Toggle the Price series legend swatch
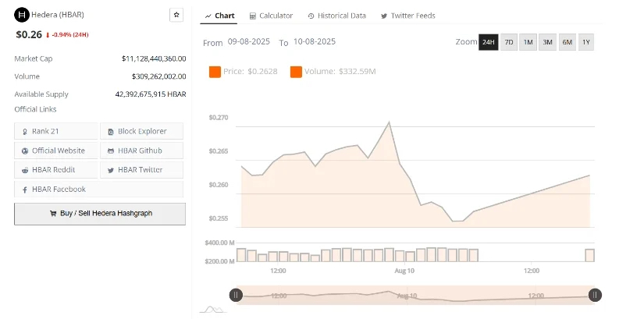644x319 pixels. click(215, 72)
